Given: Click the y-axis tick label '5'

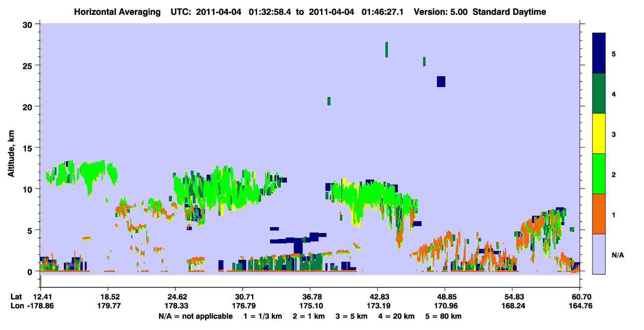Looking at the screenshot, I should pyautogui.click(x=31, y=231).
